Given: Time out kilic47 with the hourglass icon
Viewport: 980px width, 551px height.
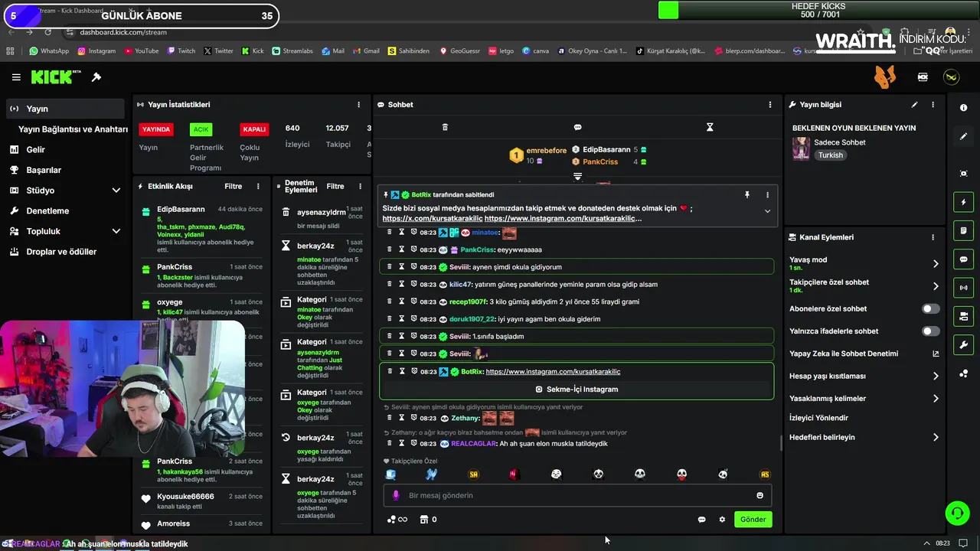Looking at the screenshot, I should (x=401, y=284).
